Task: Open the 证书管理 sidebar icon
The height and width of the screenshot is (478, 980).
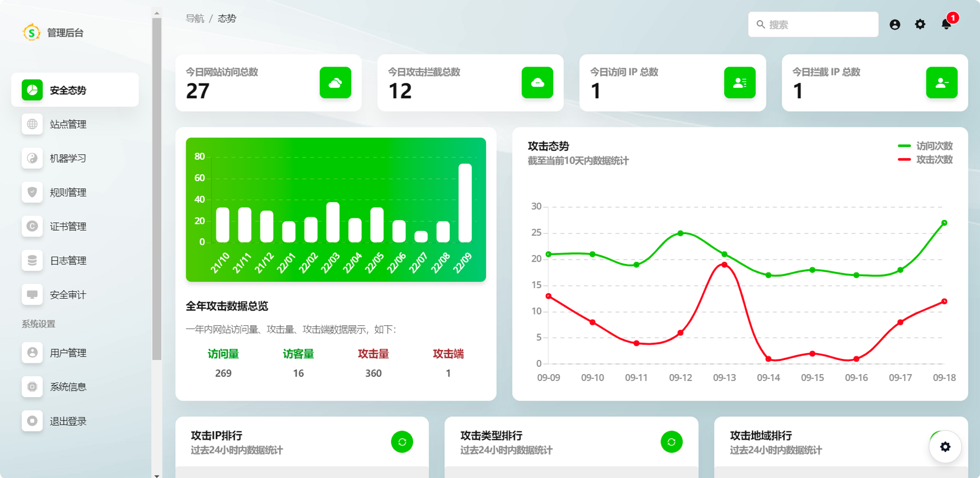Action: pyautogui.click(x=32, y=226)
